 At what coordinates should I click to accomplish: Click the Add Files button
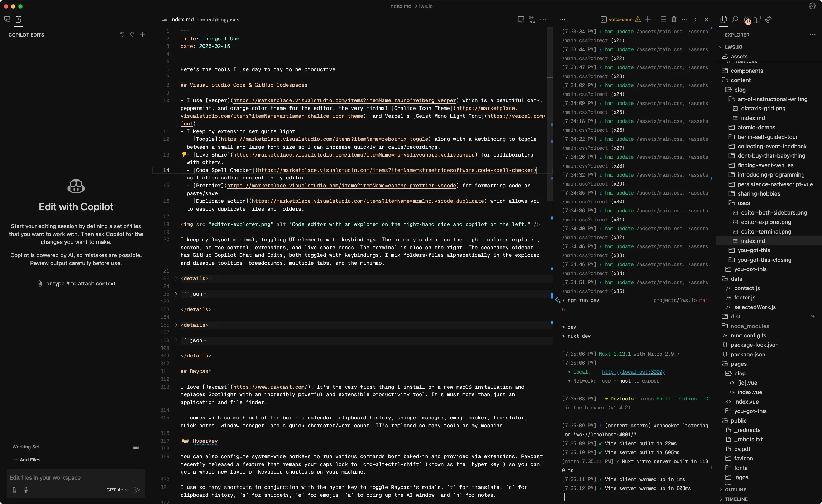click(x=30, y=460)
